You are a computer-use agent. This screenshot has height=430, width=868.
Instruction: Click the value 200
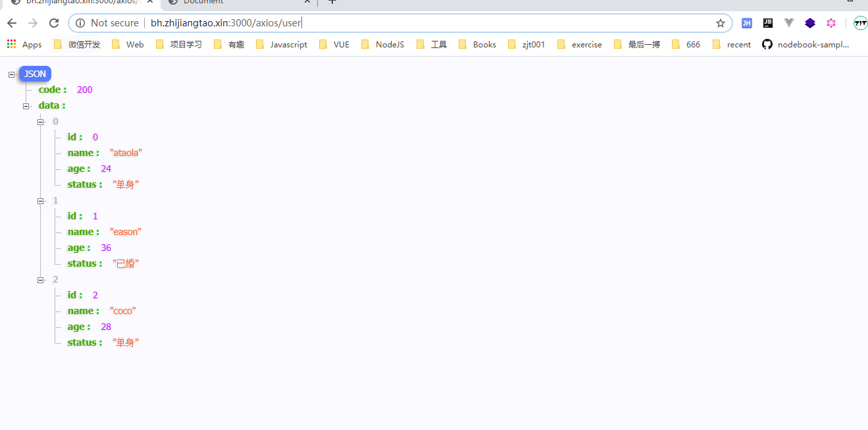pyautogui.click(x=85, y=90)
